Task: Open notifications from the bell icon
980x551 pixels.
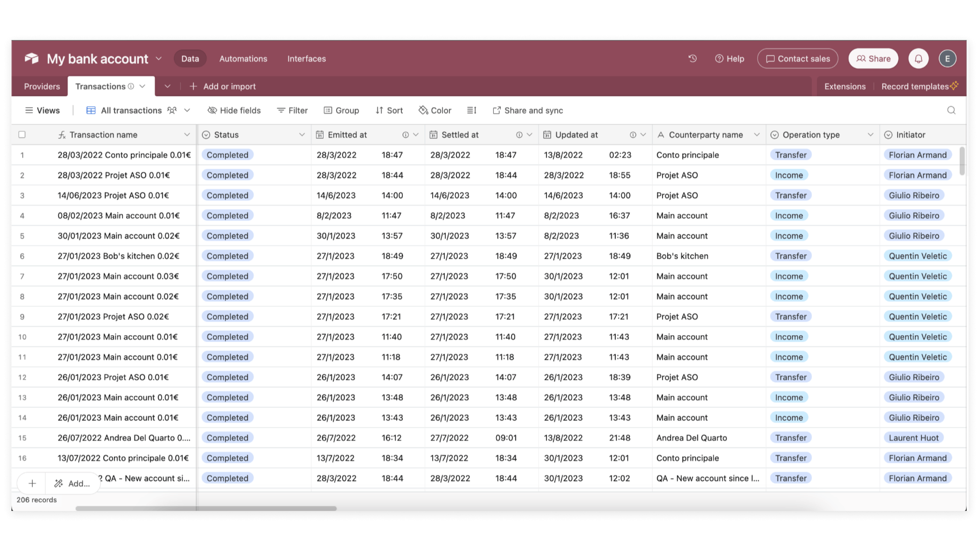Action: pyautogui.click(x=919, y=58)
